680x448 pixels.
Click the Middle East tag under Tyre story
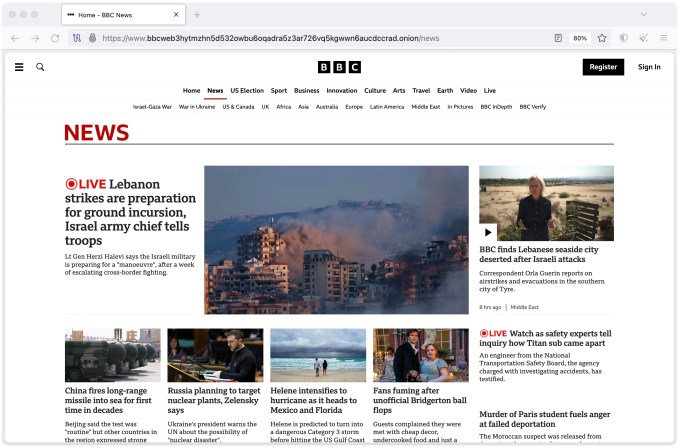coord(524,307)
